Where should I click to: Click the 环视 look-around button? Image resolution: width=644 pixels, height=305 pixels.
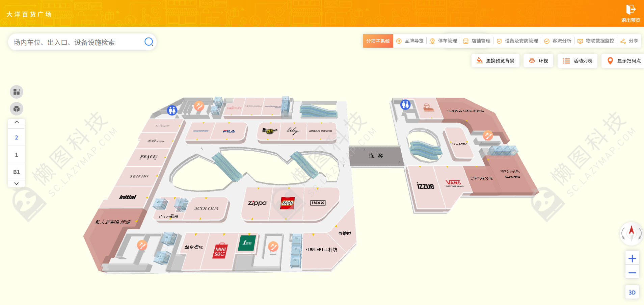[x=538, y=61]
